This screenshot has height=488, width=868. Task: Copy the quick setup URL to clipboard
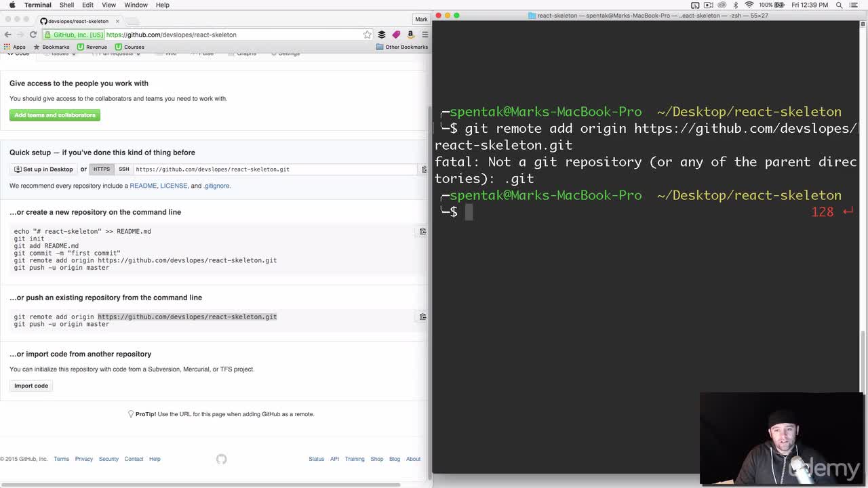point(424,169)
